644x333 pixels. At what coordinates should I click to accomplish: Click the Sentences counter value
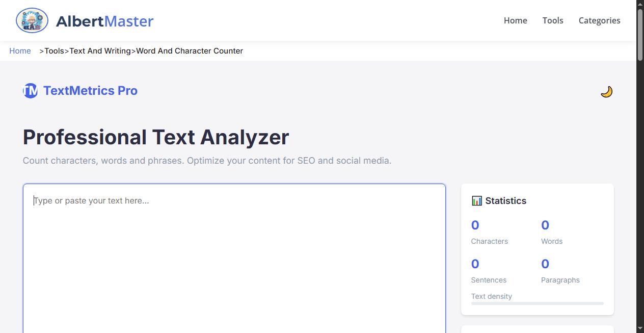(475, 264)
